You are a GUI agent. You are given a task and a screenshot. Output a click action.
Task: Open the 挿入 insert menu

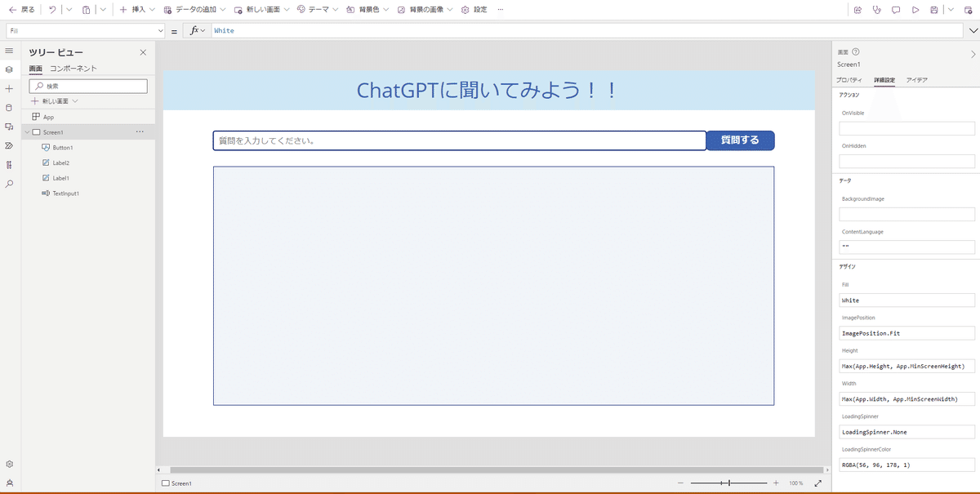(x=137, y=10)
